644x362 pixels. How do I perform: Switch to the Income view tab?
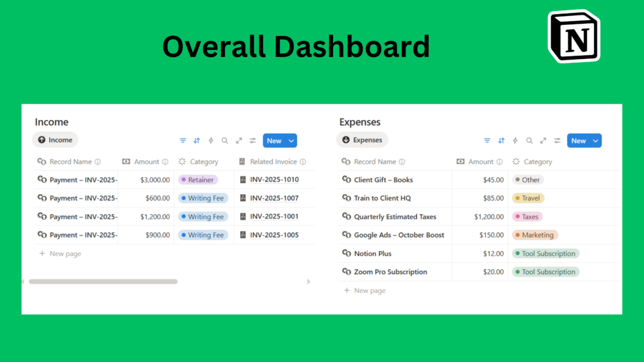coord(55,140)
